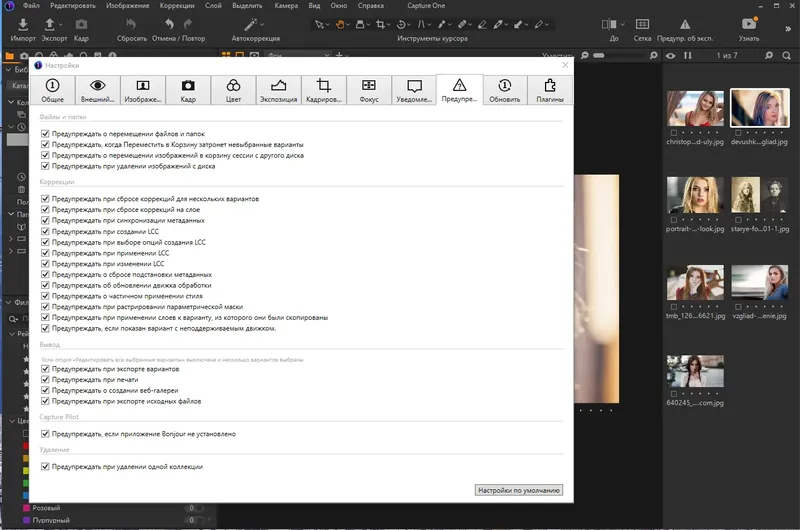Uncheck warning when synchronizing metadata
800x530 pixels.
(45, 220)
